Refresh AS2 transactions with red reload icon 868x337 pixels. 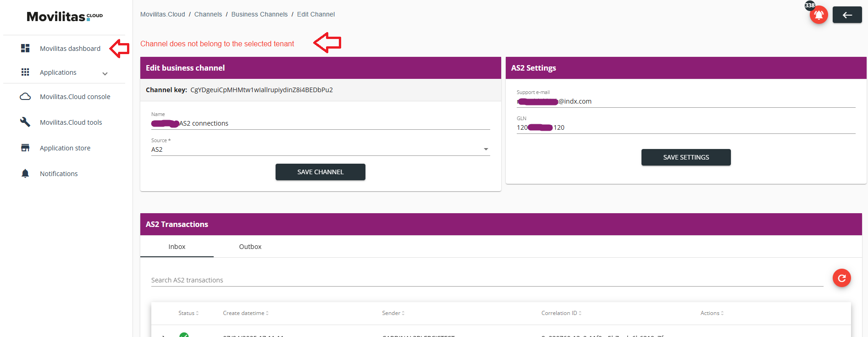[841, 278]
